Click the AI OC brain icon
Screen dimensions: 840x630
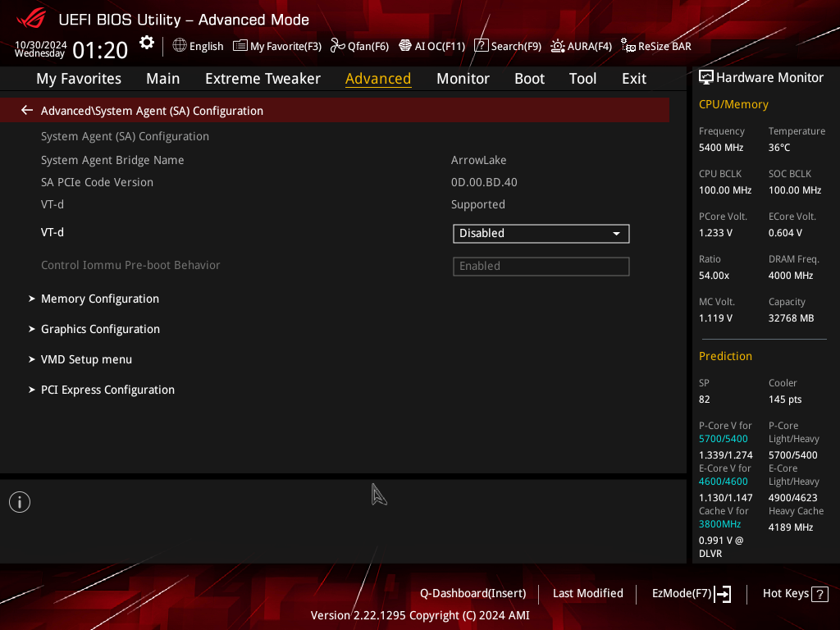[405, 46]
